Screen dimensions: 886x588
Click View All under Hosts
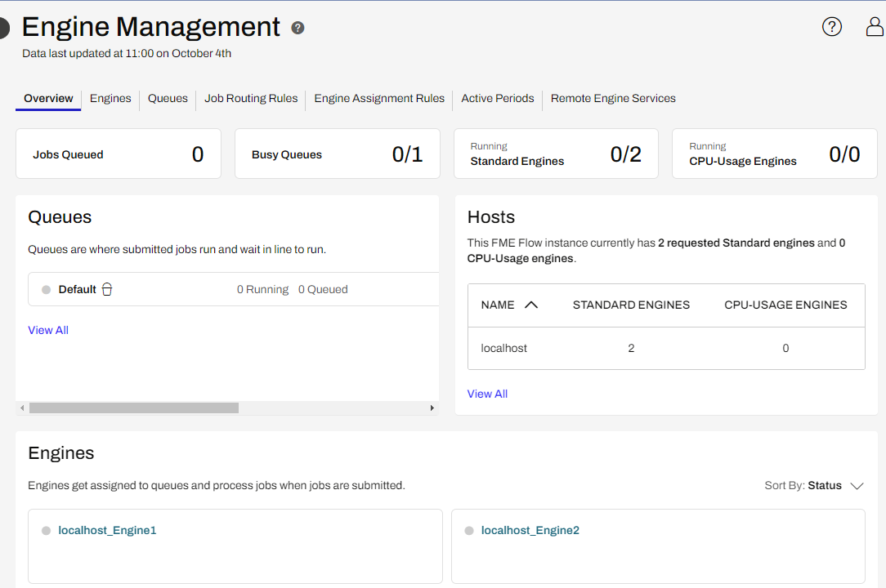[x=487, y=394]
